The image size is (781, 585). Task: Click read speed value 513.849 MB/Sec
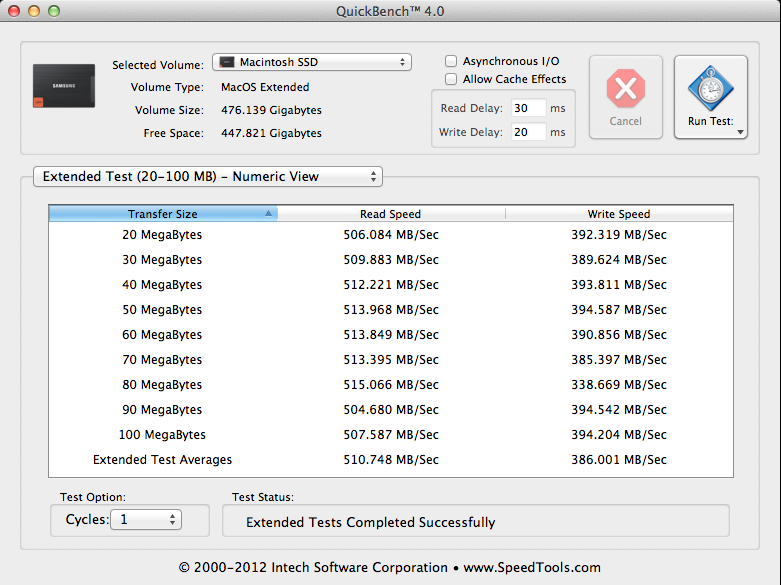[391, 334]
